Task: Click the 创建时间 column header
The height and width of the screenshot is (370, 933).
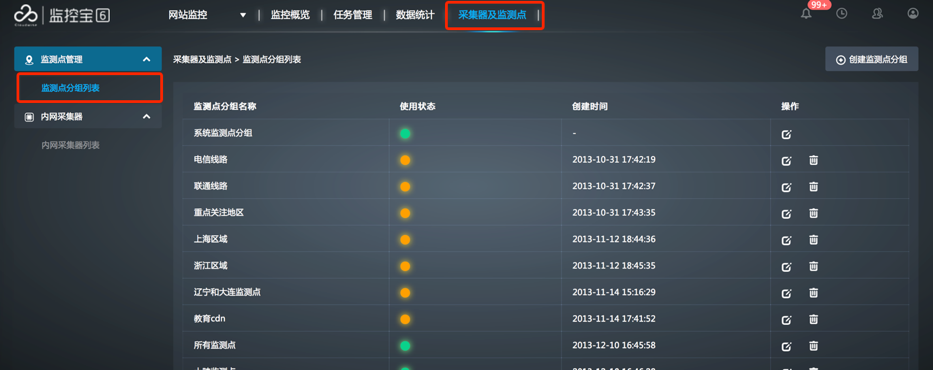Action: 590,106
